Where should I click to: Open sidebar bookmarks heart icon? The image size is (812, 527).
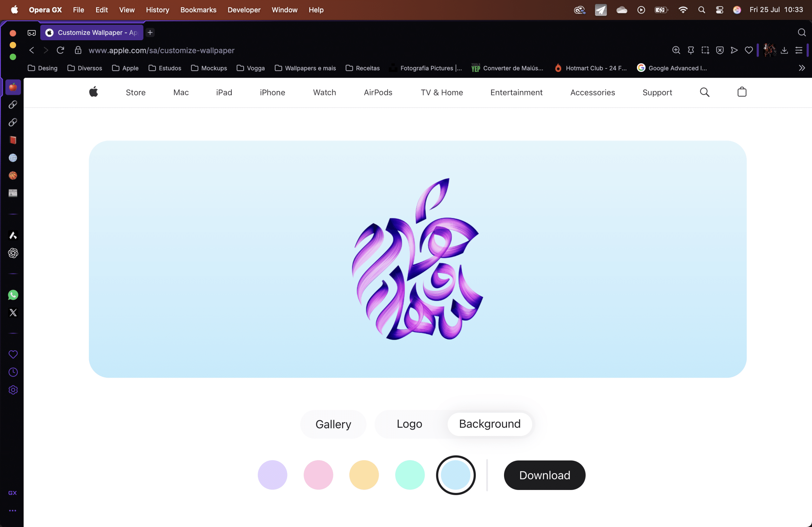(13, 355)
